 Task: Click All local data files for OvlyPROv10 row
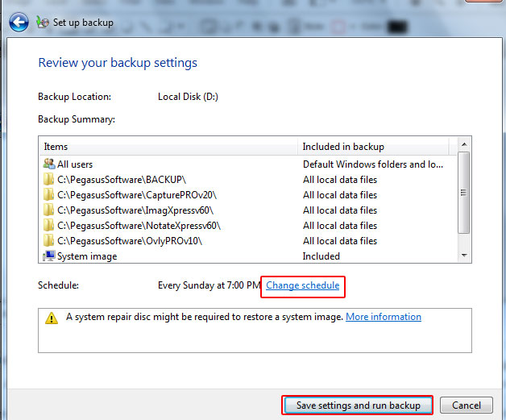(340, 241)
